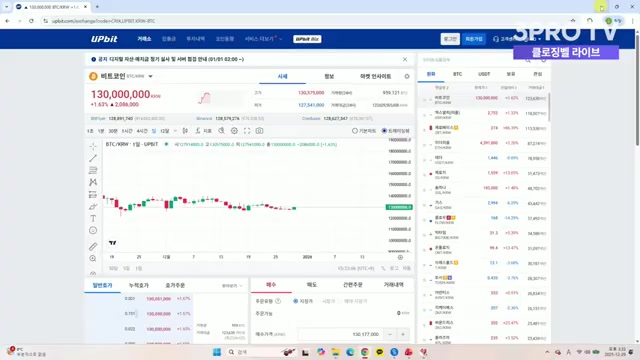
Task: Open the market insight tab
Action: click(375, 76)
